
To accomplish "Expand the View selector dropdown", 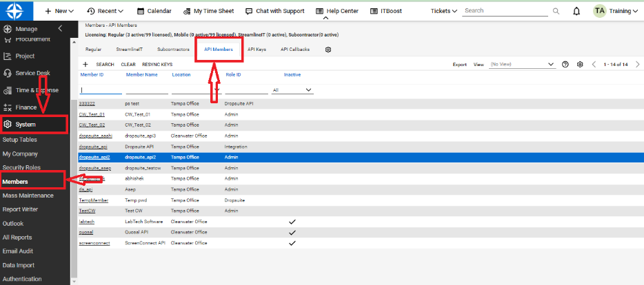I will pos(521,64).
